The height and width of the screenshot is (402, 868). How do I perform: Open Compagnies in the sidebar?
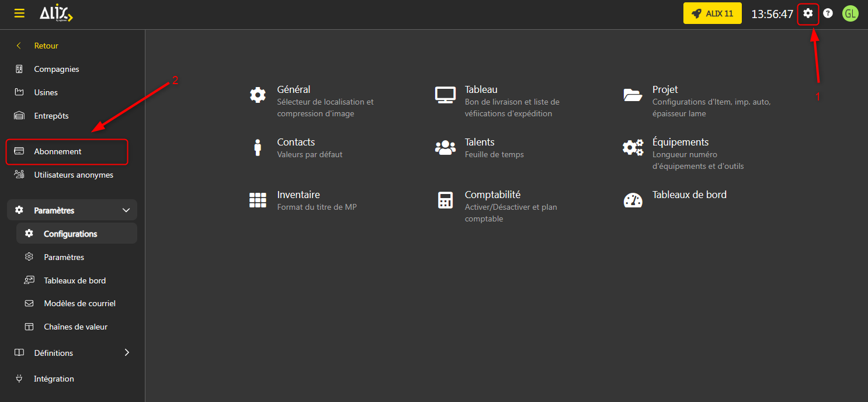(x=56, y=69)
